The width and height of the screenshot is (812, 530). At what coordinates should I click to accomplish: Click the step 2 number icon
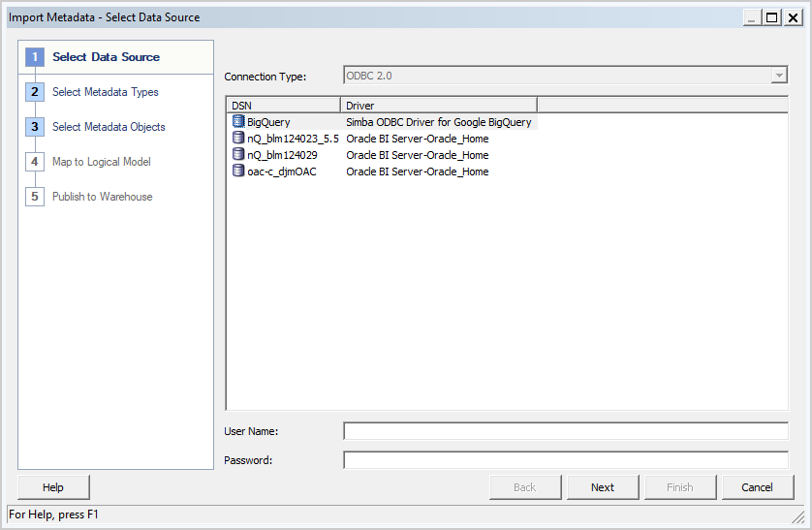(x=35, y=92)
